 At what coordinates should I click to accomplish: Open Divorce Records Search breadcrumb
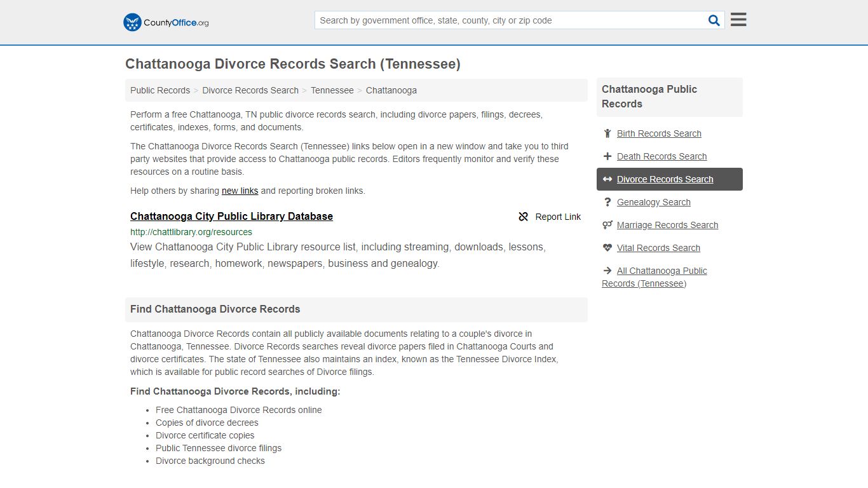click(x=250, y=90)
